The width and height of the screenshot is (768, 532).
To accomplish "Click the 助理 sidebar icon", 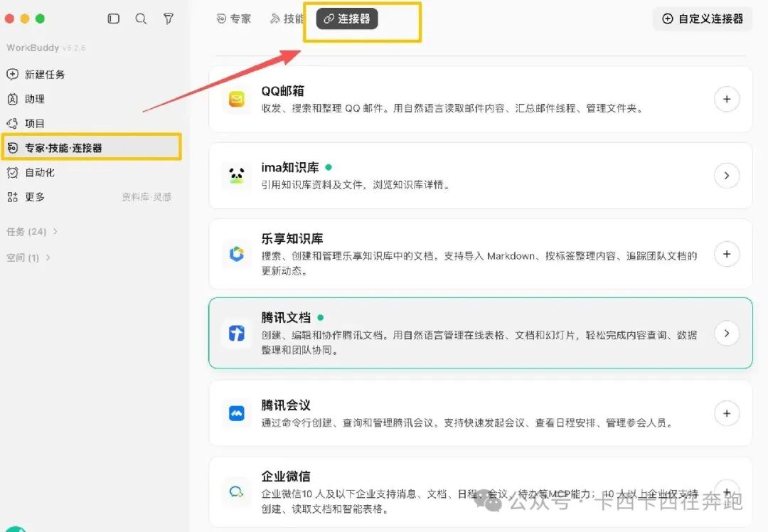I will point(12,99).
